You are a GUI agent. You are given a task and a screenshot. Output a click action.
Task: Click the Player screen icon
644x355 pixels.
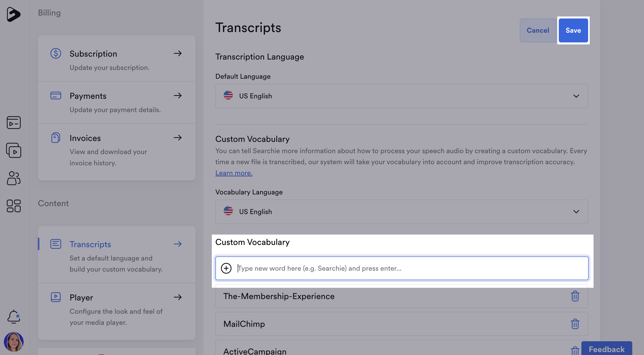coord(56,297)
